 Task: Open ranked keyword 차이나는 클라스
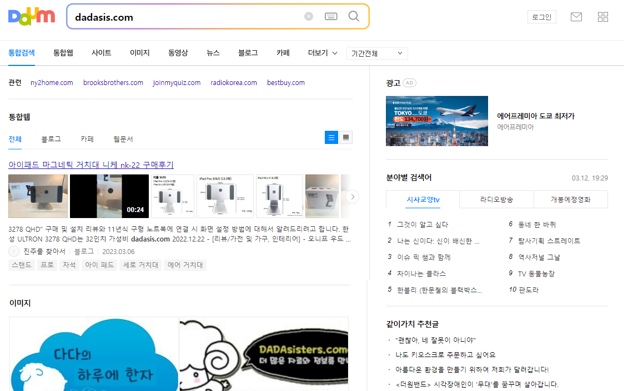tap(421, 274)
